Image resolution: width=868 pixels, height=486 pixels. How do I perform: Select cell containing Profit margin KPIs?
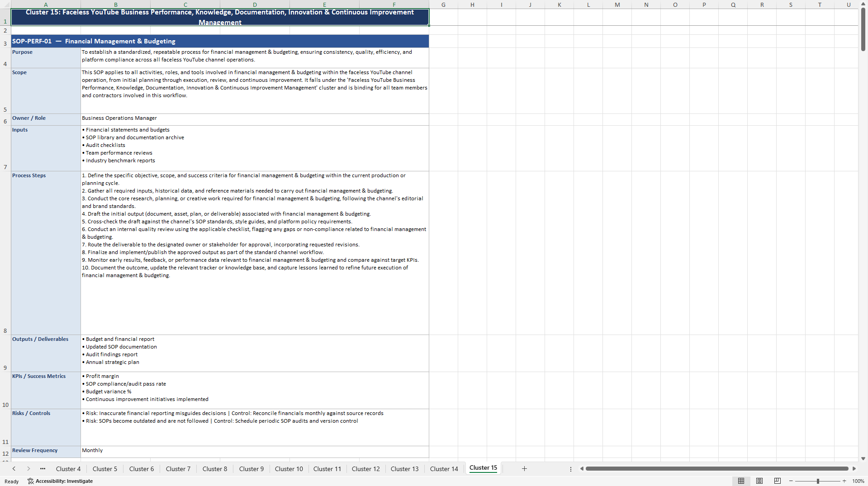click(255, 390)
